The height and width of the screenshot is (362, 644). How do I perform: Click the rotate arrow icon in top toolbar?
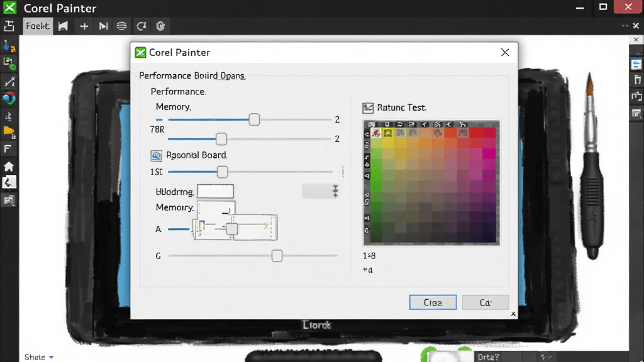(x=142, y=26)
